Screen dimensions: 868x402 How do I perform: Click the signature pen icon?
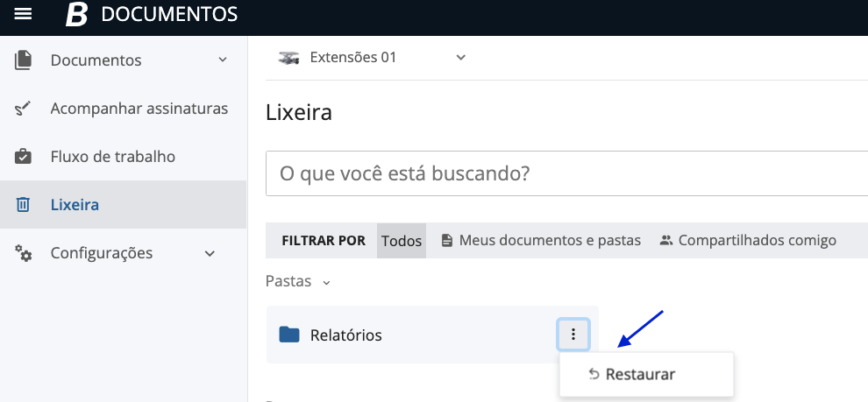tap(24, 109)
